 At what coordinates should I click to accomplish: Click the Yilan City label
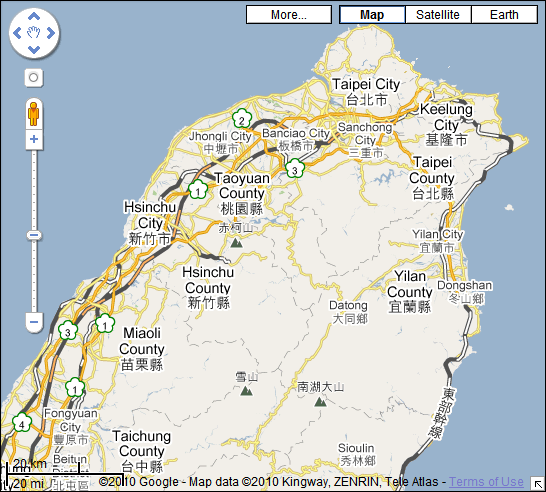(x=438, y=241)
